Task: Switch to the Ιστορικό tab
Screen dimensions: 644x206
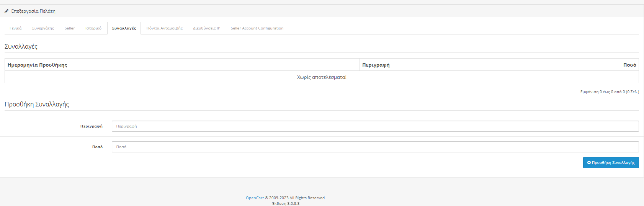Action: click(x=93, y=28)
